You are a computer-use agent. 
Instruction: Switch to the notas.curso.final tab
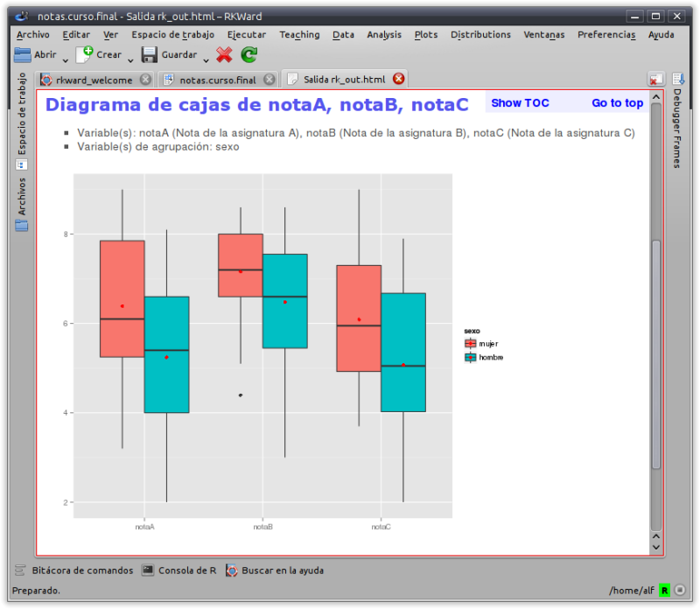click(x=218, y=80)
